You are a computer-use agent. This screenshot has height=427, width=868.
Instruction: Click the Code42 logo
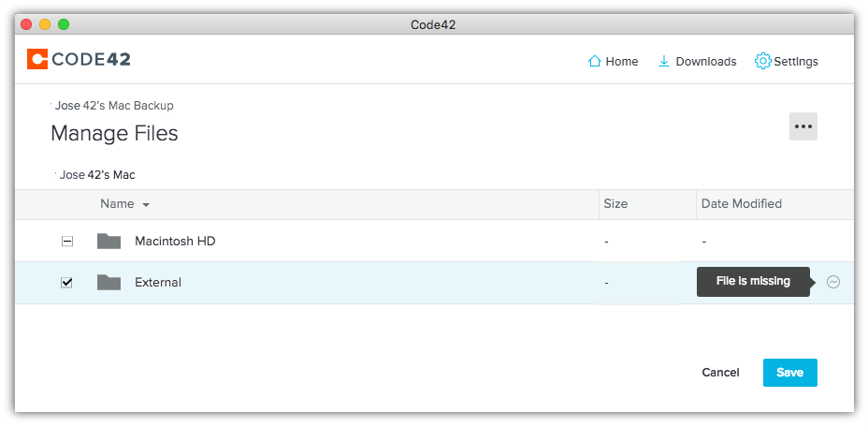(x=79, y=60)
